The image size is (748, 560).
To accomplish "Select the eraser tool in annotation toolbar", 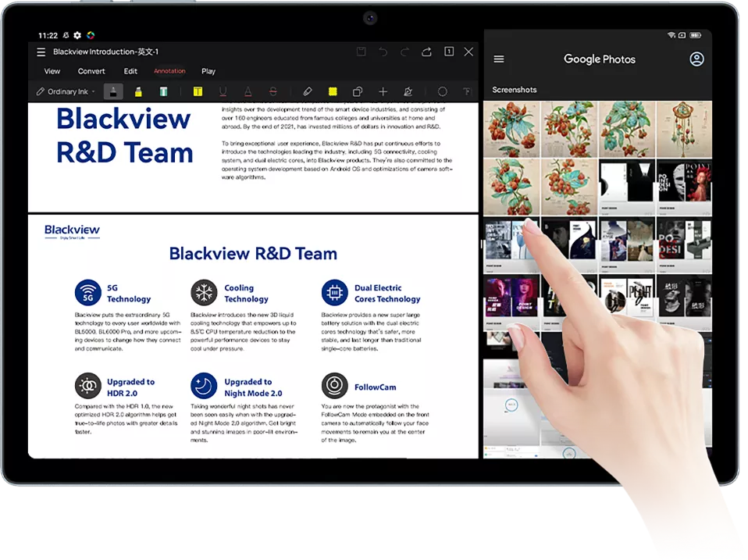I will click(x=308, y=91).
